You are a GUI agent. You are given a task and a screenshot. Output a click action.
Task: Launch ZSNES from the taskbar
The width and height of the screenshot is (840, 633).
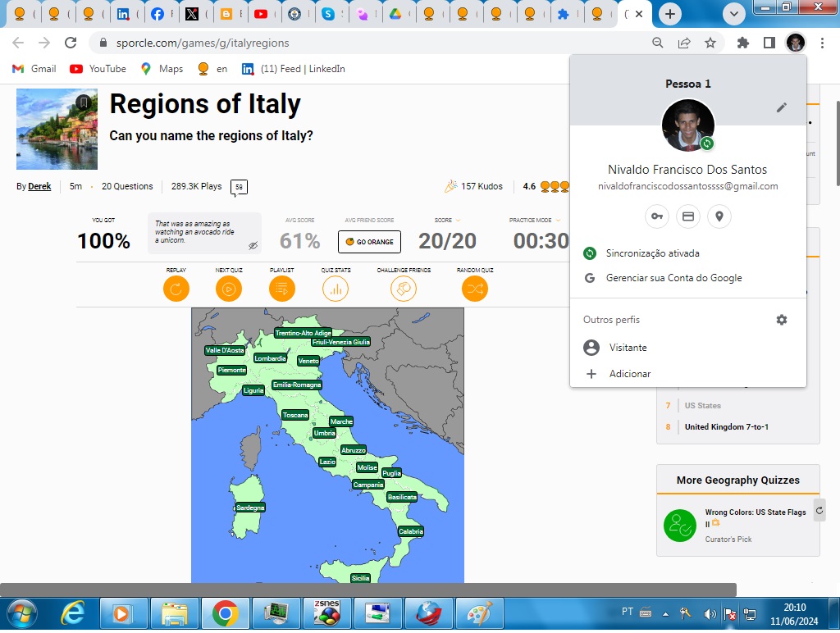click(x=327, y=613)
